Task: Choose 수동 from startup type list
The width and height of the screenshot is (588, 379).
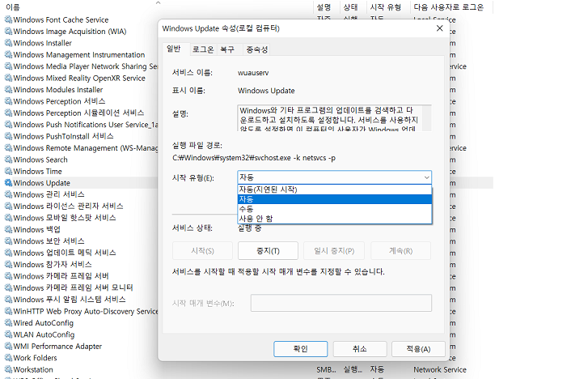Action: (x=335, y=209)
